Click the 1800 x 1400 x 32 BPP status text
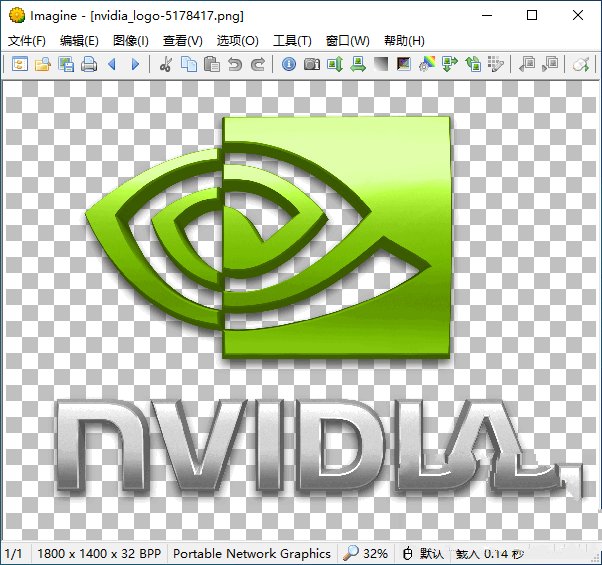 [99, 553]
